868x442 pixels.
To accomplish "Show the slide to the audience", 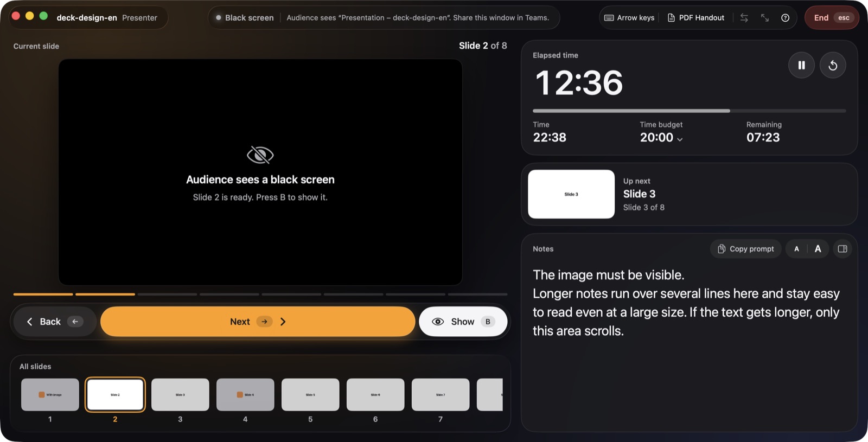I will pyautogui.click(x=463, y=322).
